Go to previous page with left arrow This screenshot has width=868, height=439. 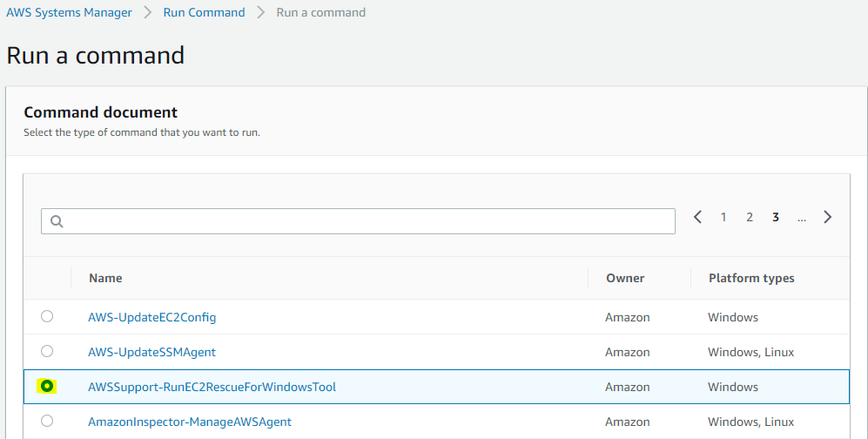697,217
